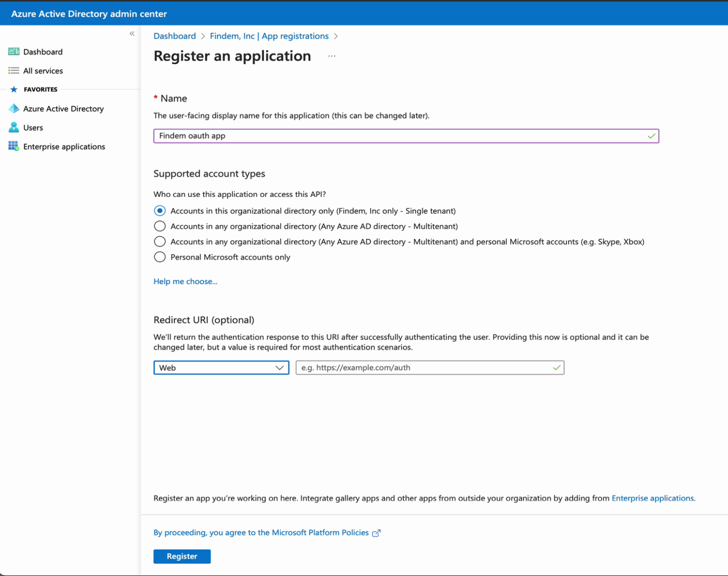Open Findem, Inc App registrations breadcrumb

click(269, 36)
